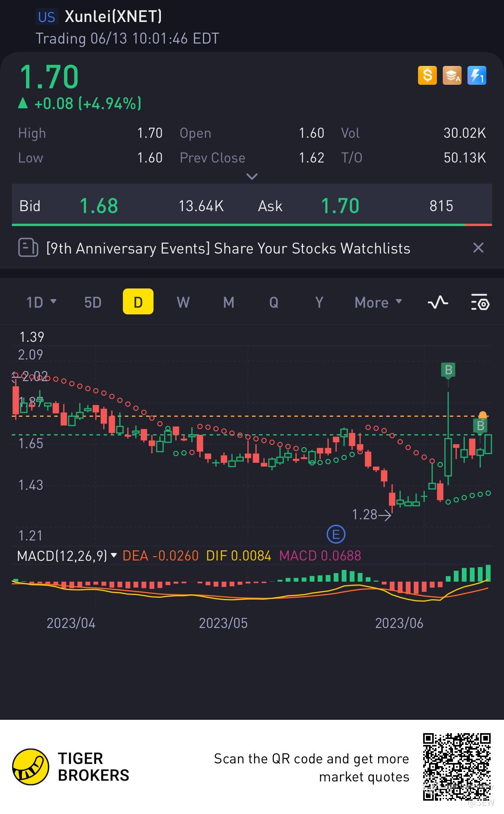This screenshot has width=504, height=814.
Task: Tap the 2023/05 date axis label
Action: tap(223, 623)
